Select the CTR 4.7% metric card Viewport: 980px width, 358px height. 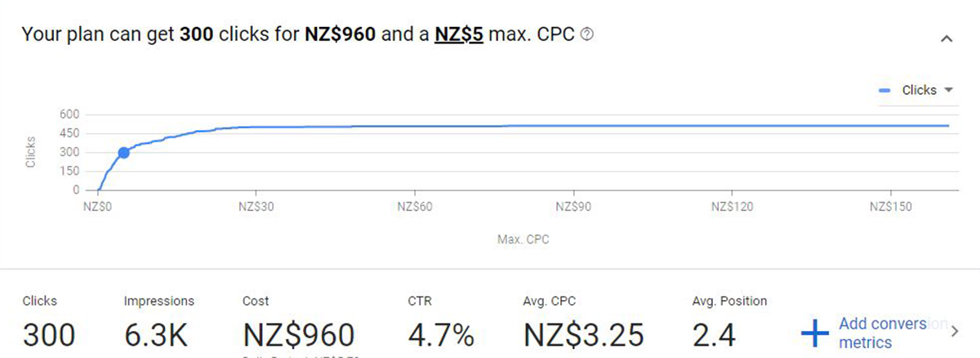[x=441, y=324]
